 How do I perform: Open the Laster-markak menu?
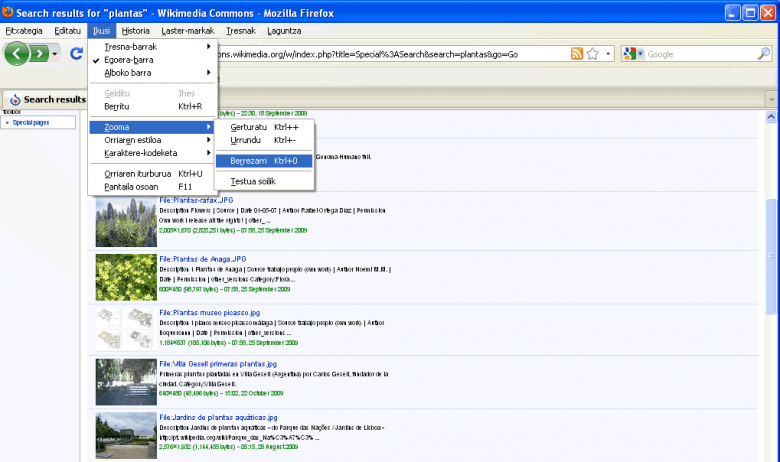[188, 31]
